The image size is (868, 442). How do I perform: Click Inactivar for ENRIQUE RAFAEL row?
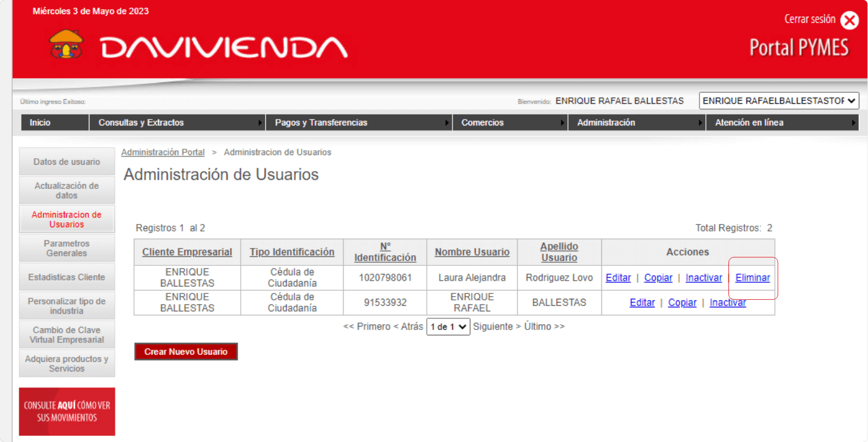tap(727, 303)
